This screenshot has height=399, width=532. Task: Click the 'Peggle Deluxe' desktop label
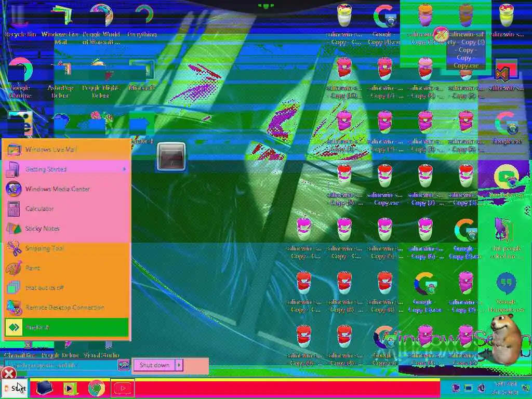(x=61, y=355)
